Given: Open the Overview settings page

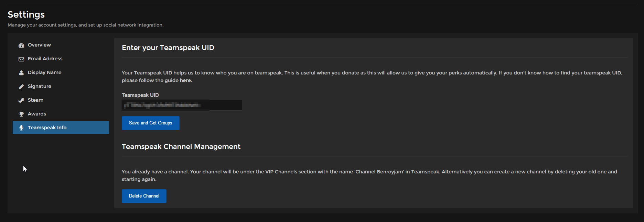Looking at the screenshot, I should [x=39, y=45].
